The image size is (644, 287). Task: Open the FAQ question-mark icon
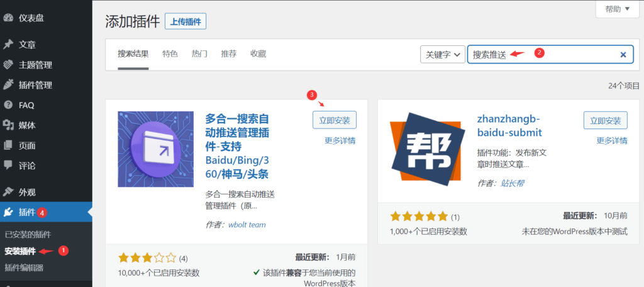pos(8,105)
